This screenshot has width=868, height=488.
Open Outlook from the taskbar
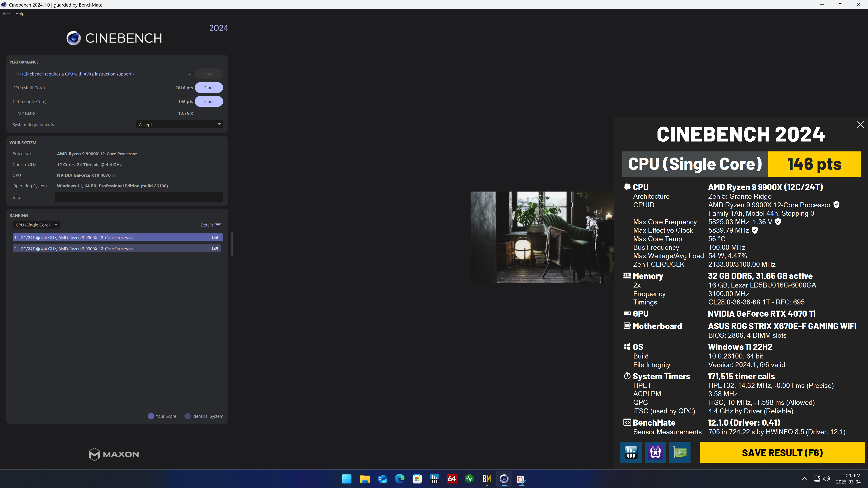[x=382, y=479]
